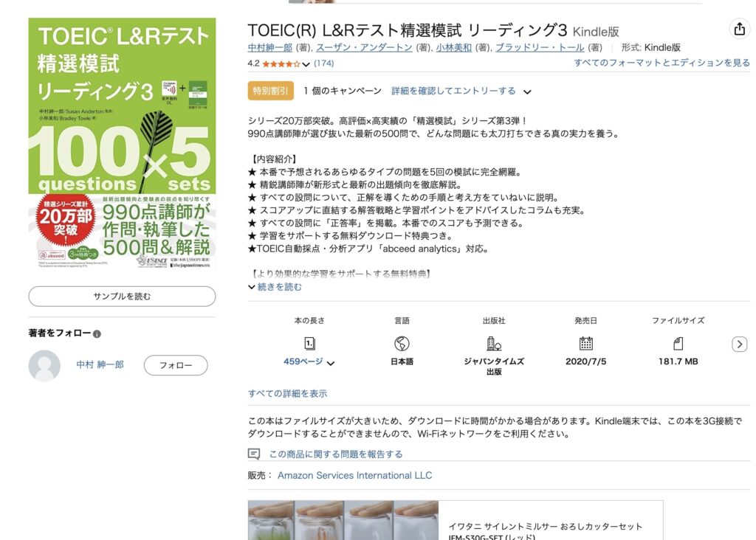The image size is (756, 540).
Task: Open author link スーザン・アンダートン
Action: pos(364,47)
